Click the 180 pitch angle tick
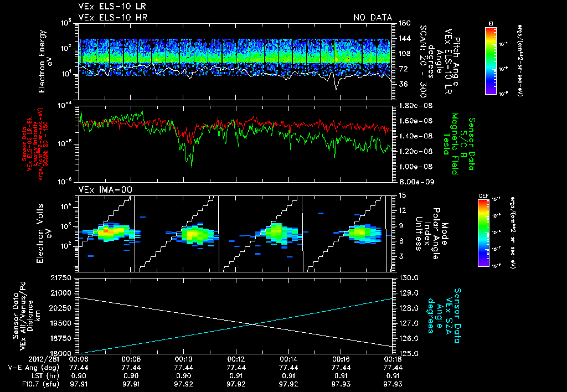Image resolution: width=567 pixels, height=392 pixels. [x=405, y=23]
